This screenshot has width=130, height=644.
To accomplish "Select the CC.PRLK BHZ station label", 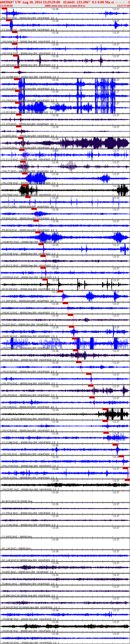I will pos(30,513).
